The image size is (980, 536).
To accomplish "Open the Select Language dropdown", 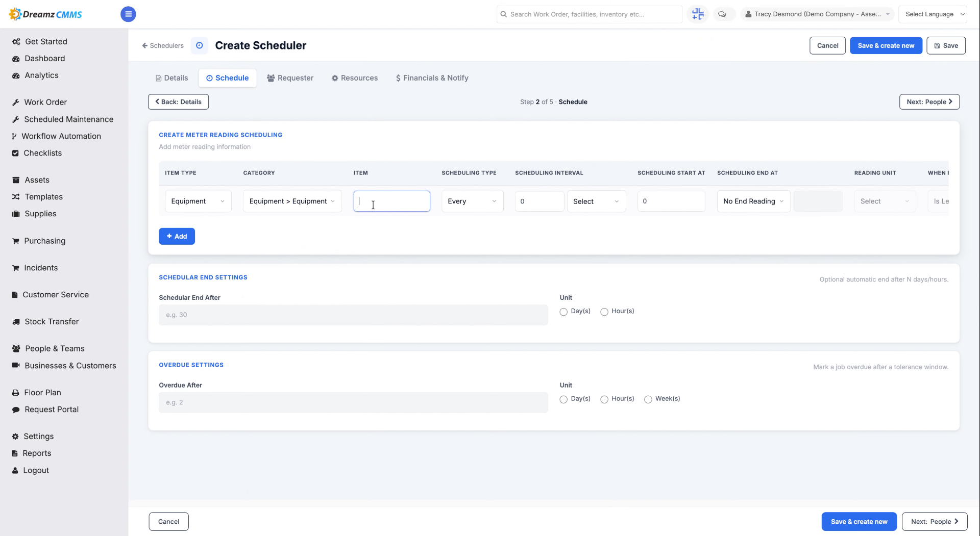I will 933,14.
